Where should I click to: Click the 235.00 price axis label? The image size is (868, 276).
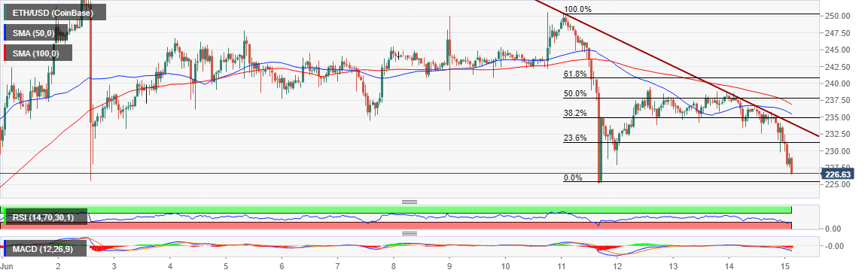point(838,117)
